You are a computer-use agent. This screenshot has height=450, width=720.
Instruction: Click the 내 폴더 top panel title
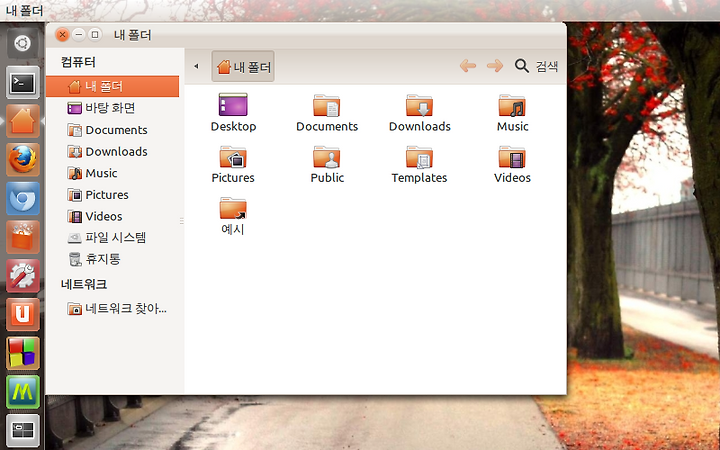click(x=24, y=10)
